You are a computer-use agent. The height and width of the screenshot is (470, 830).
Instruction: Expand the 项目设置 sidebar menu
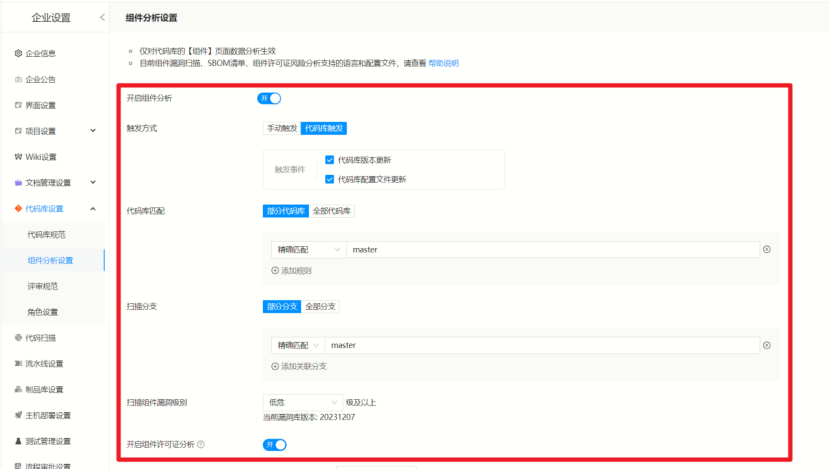[x=93, y=131]
